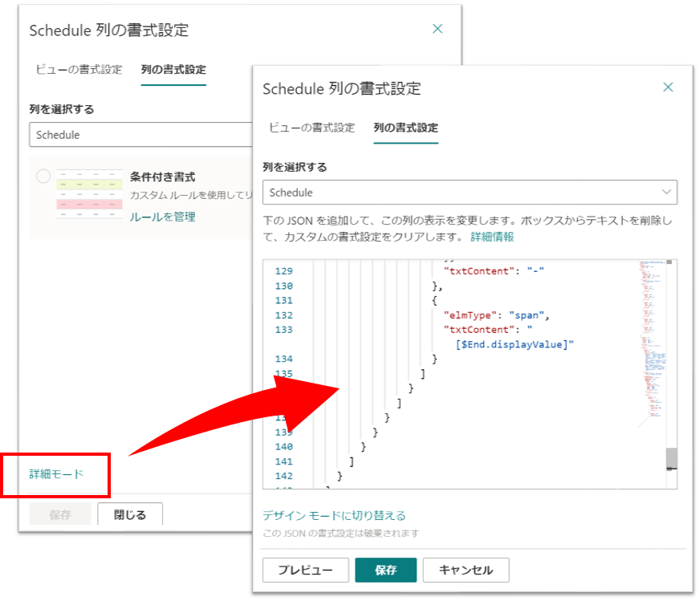Click the disabled 保存 button in back panel

tap(60, 514)
